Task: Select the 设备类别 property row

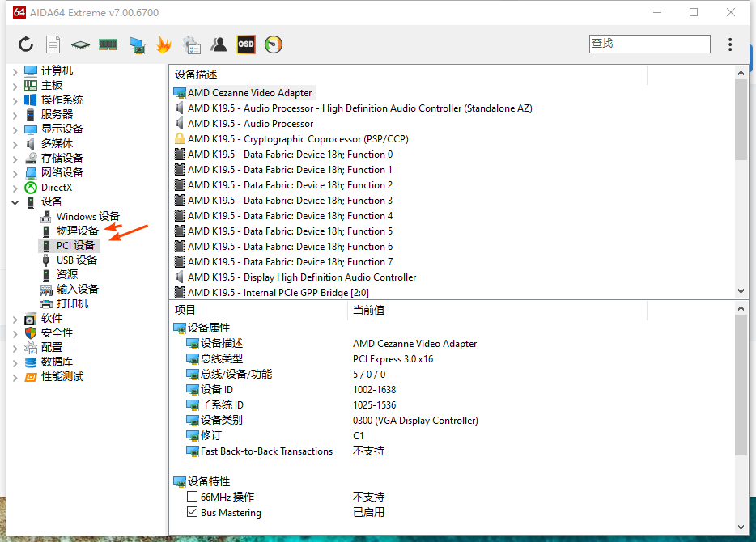Action: click(221, 420)
